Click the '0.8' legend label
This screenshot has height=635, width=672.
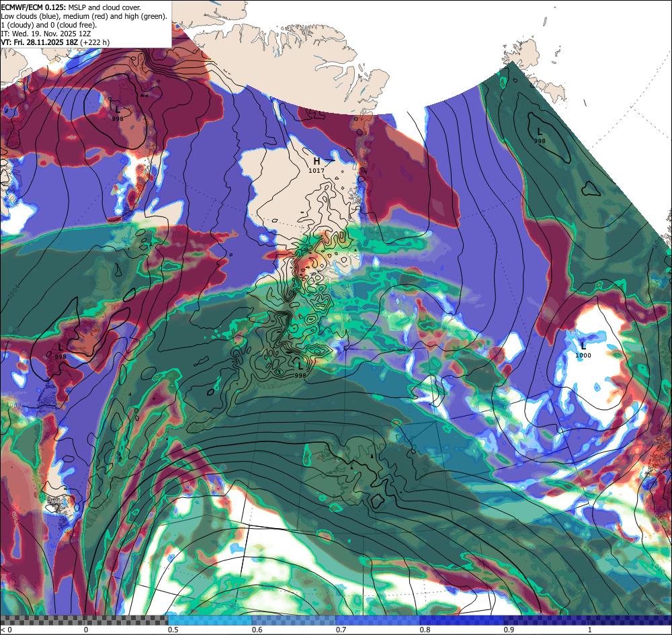(425, 630)
